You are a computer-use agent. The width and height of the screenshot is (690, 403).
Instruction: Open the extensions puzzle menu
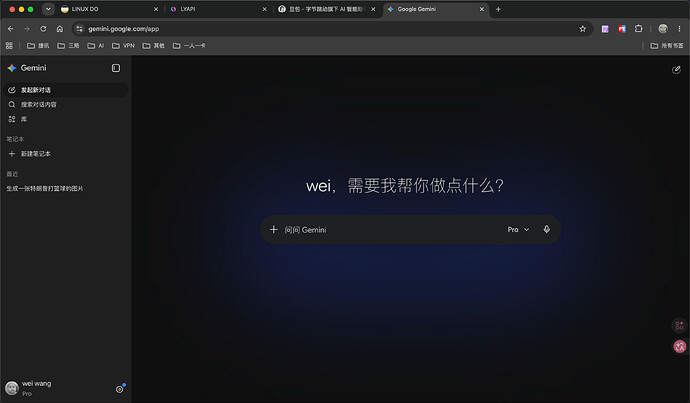point(639,29)
